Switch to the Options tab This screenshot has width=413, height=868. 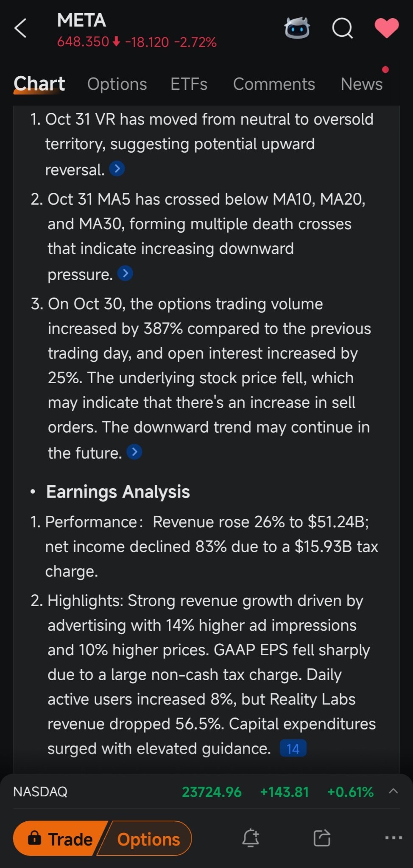point(117,84)
